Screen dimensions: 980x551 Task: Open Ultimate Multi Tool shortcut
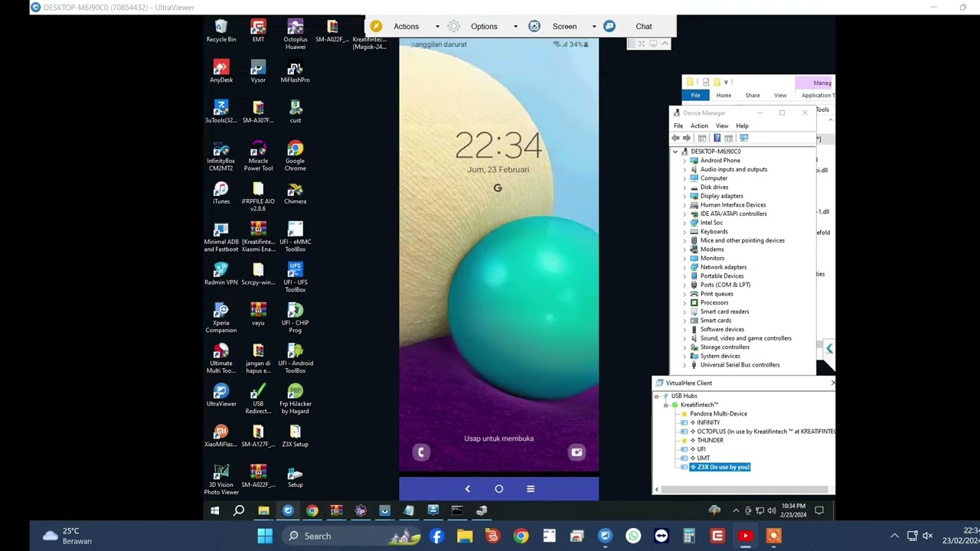click(x=220, y=360)
